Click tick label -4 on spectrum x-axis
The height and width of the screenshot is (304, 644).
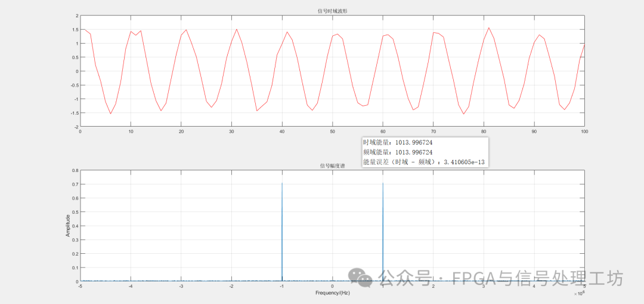(130, 286)
